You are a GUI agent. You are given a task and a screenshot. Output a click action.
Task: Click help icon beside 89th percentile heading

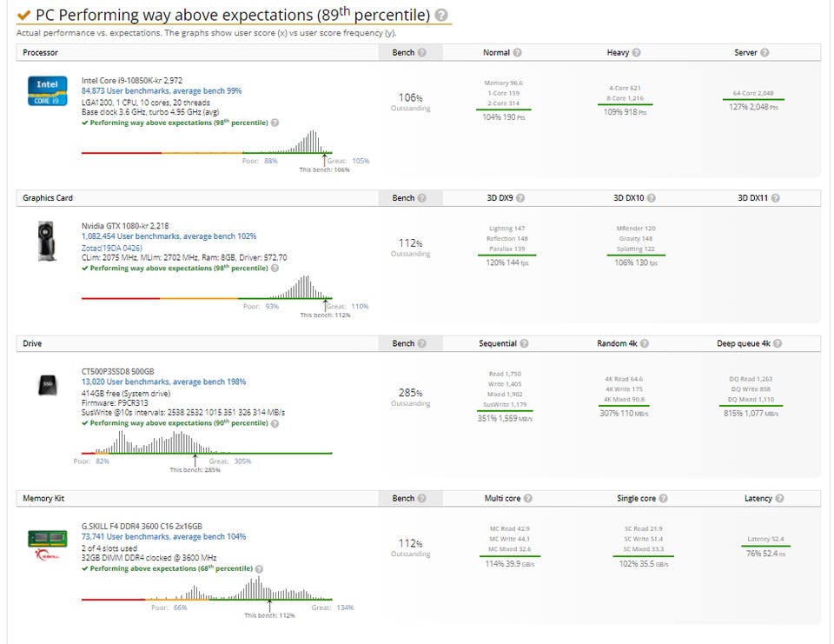tap(441, 15)
